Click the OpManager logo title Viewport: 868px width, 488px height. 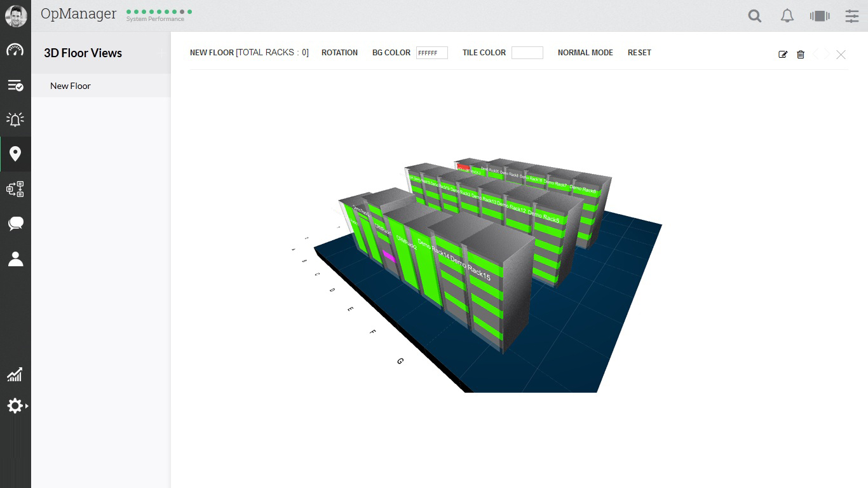(79, 14)
